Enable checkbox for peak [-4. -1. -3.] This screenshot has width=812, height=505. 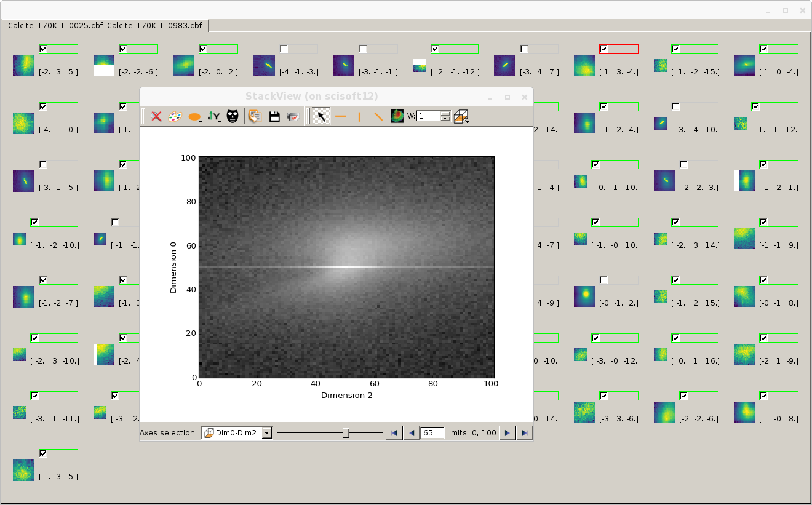(x=284, y=49)
